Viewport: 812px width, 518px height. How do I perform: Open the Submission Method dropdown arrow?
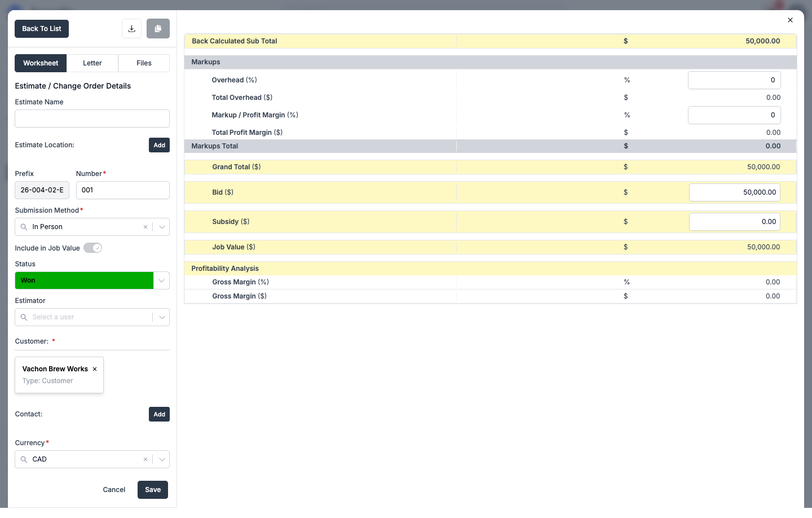[x=162, y=227]
